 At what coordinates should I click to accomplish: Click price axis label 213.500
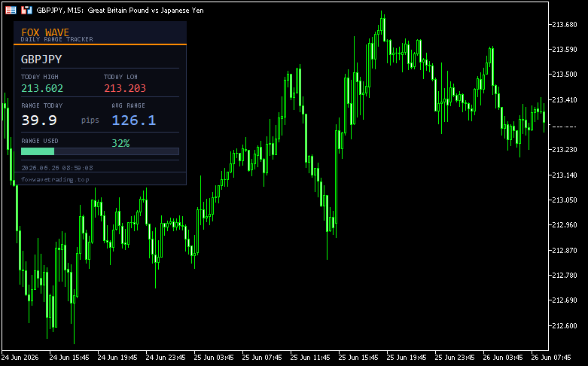click(565, 75)
